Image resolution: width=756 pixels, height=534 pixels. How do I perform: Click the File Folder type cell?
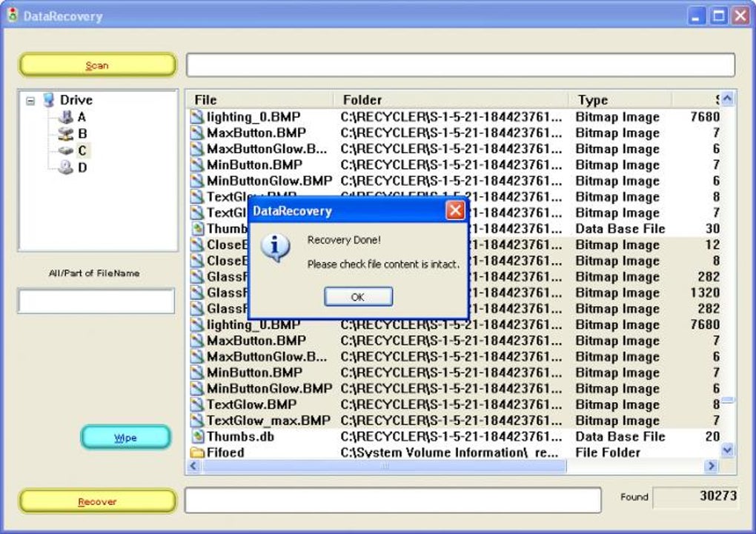coord(608,453)
